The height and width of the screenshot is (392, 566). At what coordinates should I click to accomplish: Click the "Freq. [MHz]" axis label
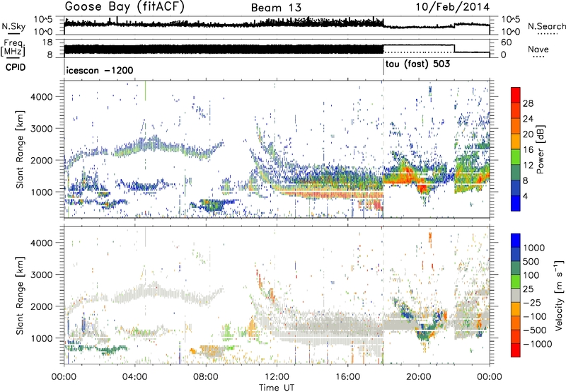tap(13, 47)
